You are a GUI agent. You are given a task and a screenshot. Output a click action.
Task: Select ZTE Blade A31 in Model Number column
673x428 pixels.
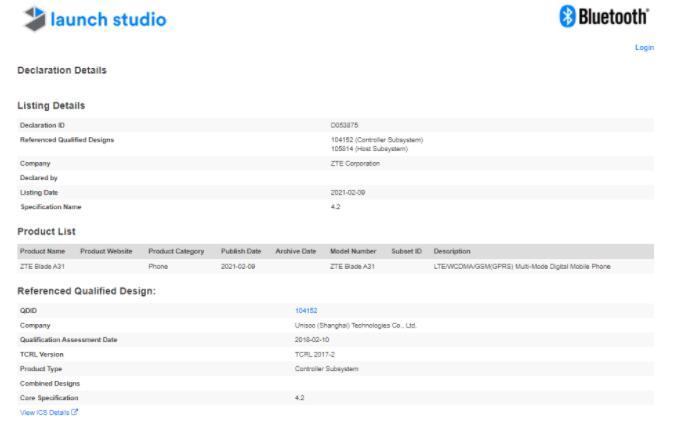point(352,267)
